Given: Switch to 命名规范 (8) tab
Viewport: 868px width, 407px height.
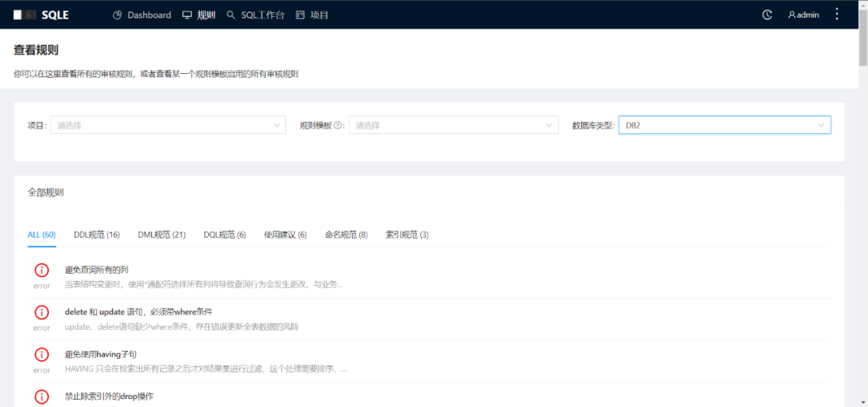Looking at the screenshot, I should pyautogui.click(x=346, y=235).
